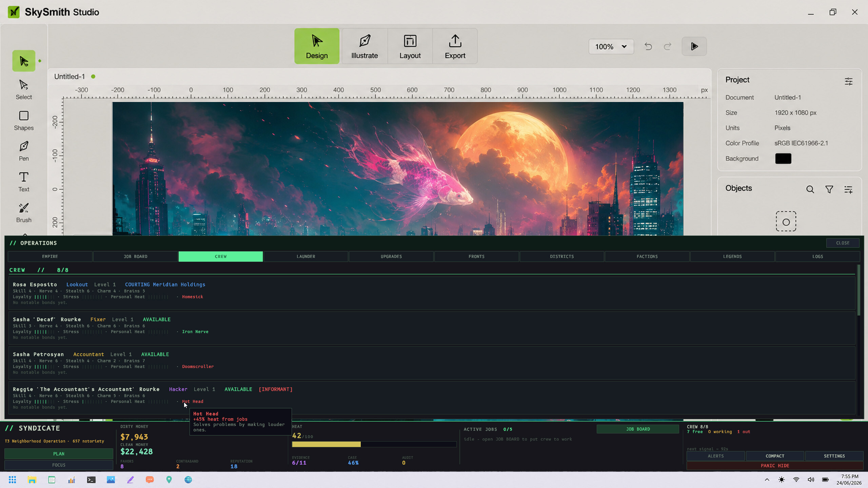Open Project panel settings sliders icon
868x488 pixels.
[x=848, y=81]
